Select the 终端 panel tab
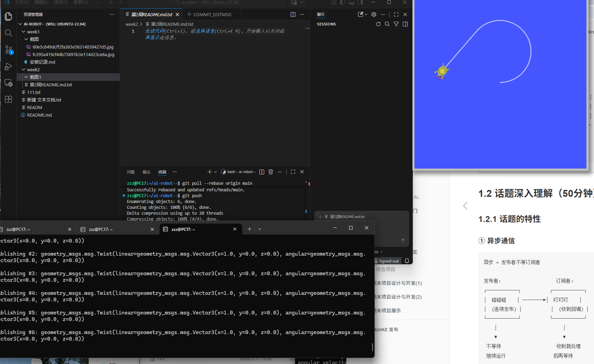 pyautogui.click(x=162, y=172)
